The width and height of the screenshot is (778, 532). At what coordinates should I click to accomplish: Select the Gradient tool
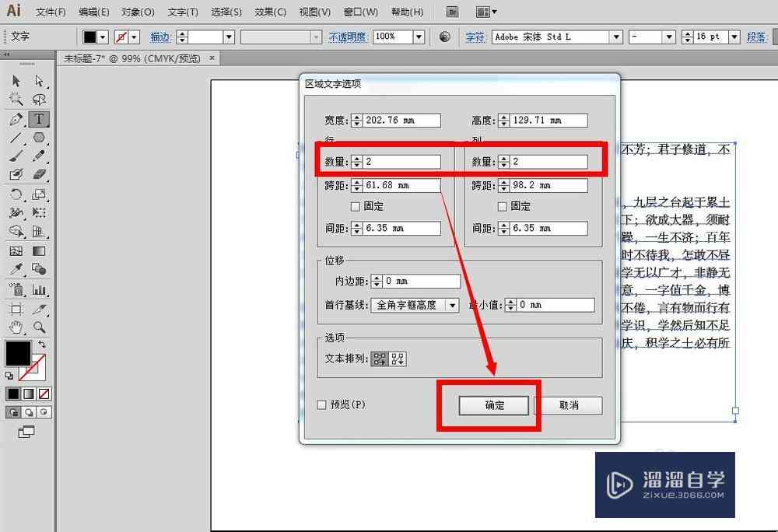click(39, 251)
